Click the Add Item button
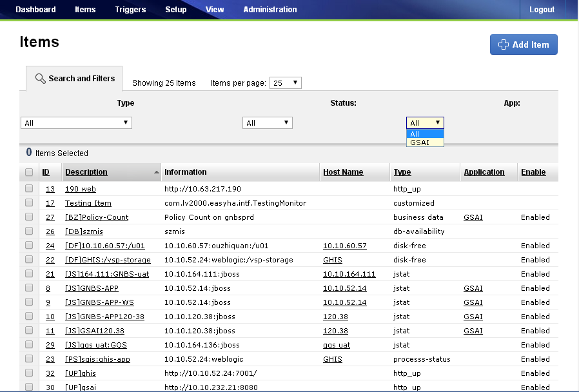This screenshot has height=392, width=579. point(524,44)
